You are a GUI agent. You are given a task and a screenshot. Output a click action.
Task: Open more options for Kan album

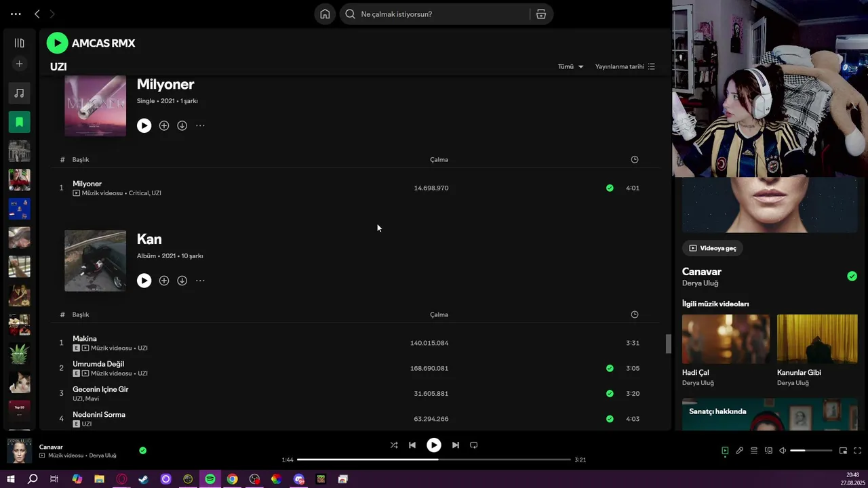coord(200,281)
